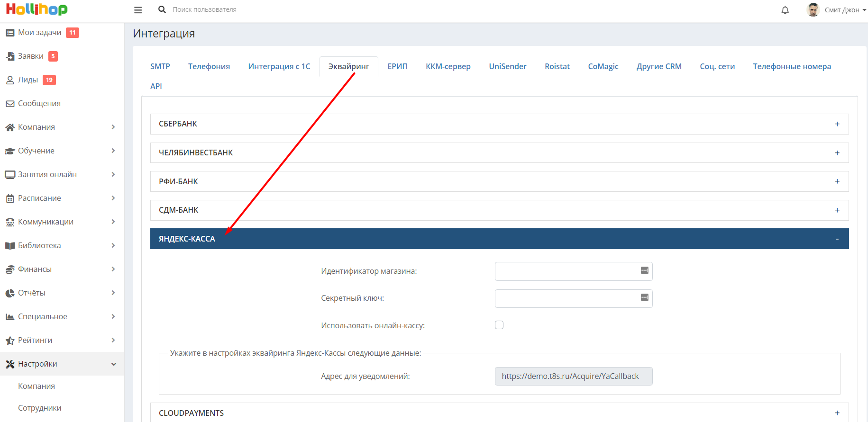Screen dimensions: 868x422
Task: Click the search magnifier icon
Action: point(162,9)
